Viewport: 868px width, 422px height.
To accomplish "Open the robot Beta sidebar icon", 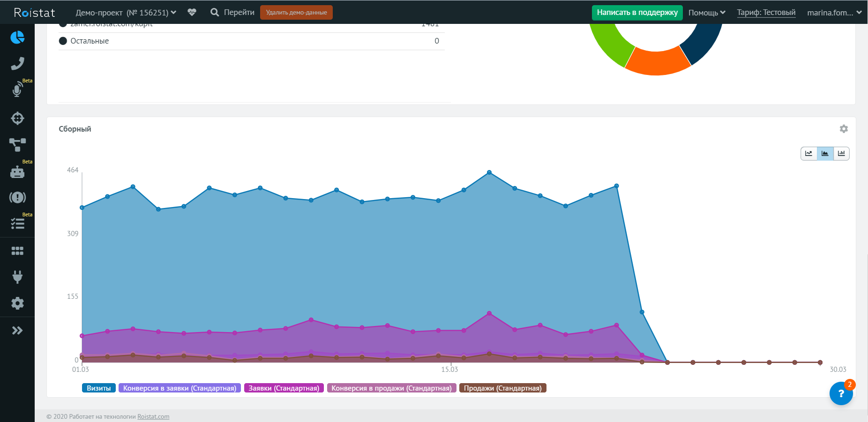I will coord(17,172).
